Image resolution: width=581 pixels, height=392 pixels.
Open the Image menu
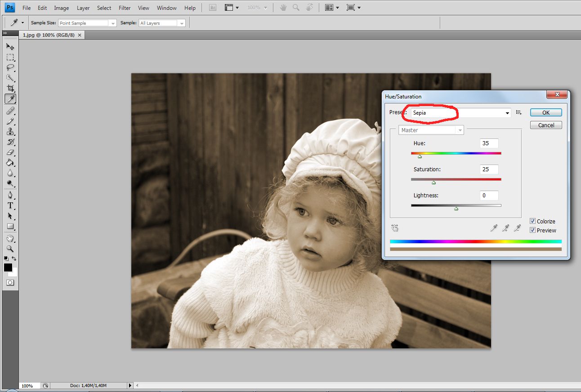pos(62,8)
